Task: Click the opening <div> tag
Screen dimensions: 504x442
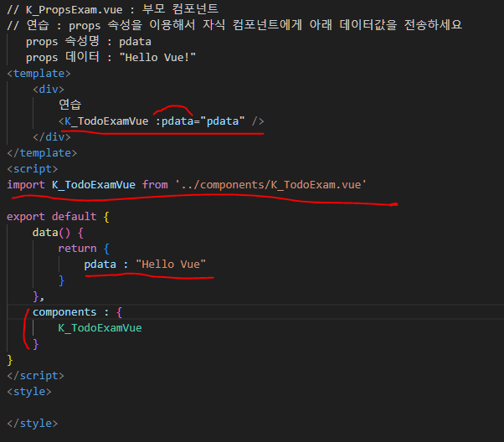Action: pyautogui.click(x=49, y=89)
